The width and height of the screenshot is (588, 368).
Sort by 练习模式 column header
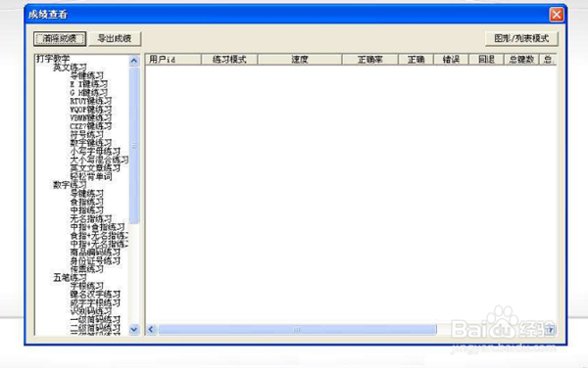coord(229,59)
